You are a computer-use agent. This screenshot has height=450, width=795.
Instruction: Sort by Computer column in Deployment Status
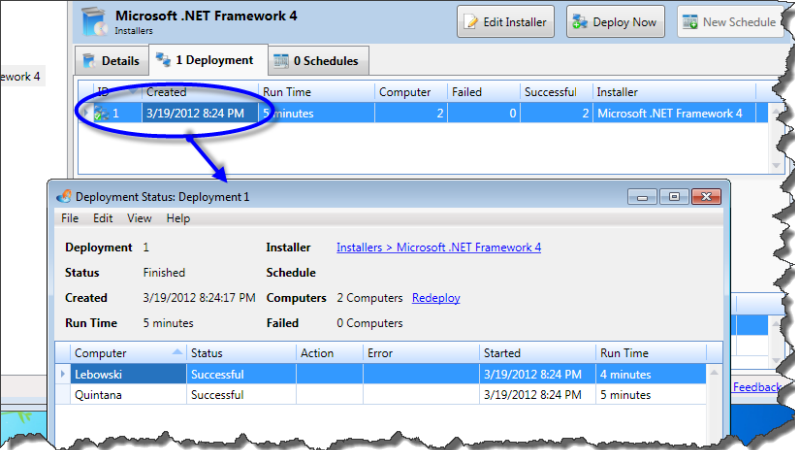coord(128,353)
